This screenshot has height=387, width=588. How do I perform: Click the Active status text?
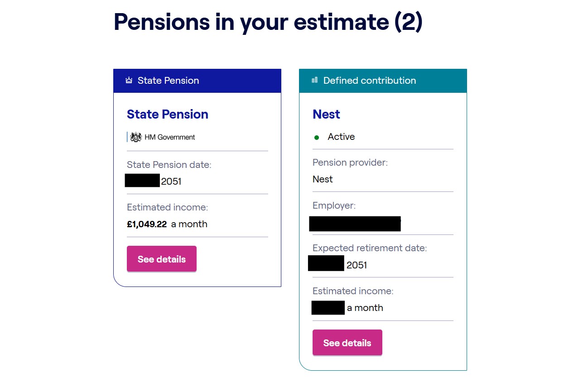(341, 137)
